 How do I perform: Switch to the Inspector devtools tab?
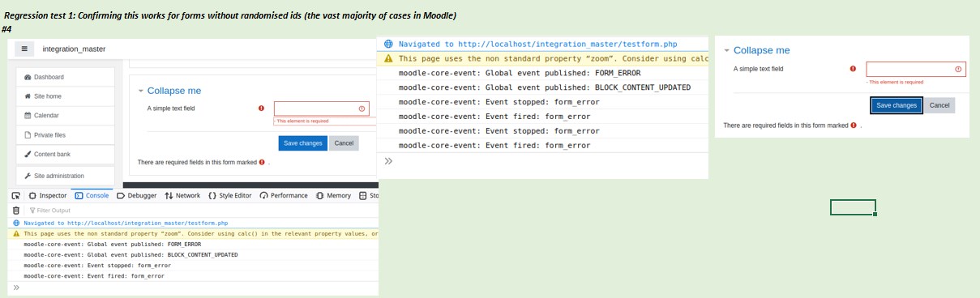click(x=48, y=195)
